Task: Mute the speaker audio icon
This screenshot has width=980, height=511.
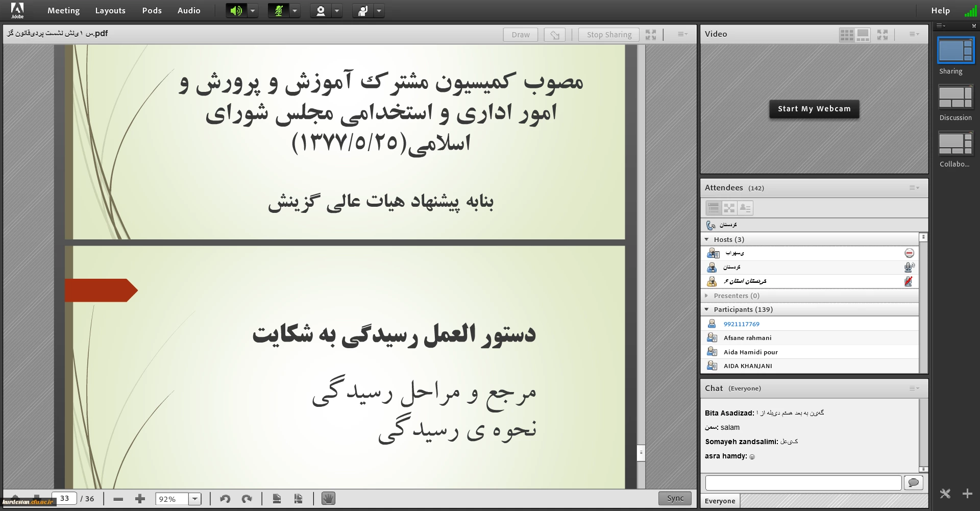Action: (x=236, y=11)
